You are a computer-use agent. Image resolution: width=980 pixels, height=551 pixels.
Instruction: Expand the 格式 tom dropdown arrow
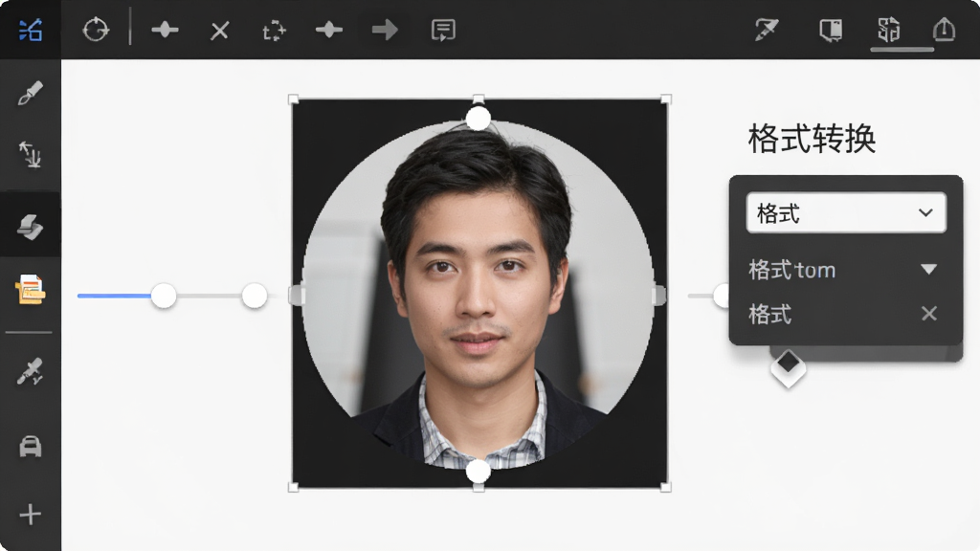[x=928, y=269]
